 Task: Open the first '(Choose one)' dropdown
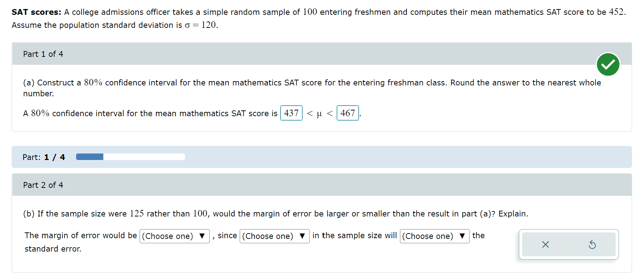[x=174, y=236]
